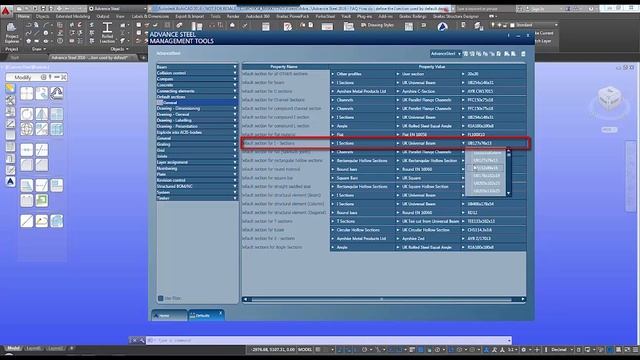This screenshot has width=640, height=360.
Task: Open the Home ribbon tab
Action: (23, 16)
